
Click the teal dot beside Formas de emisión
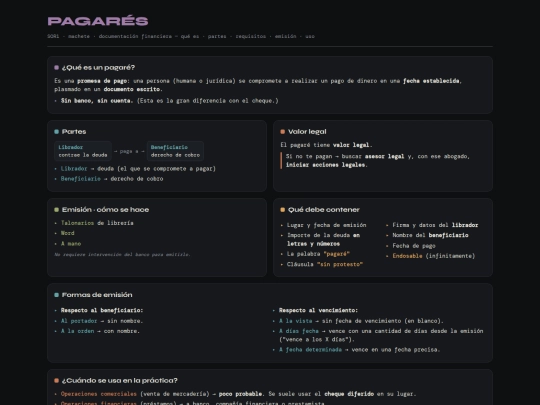(x=56, y=295)
